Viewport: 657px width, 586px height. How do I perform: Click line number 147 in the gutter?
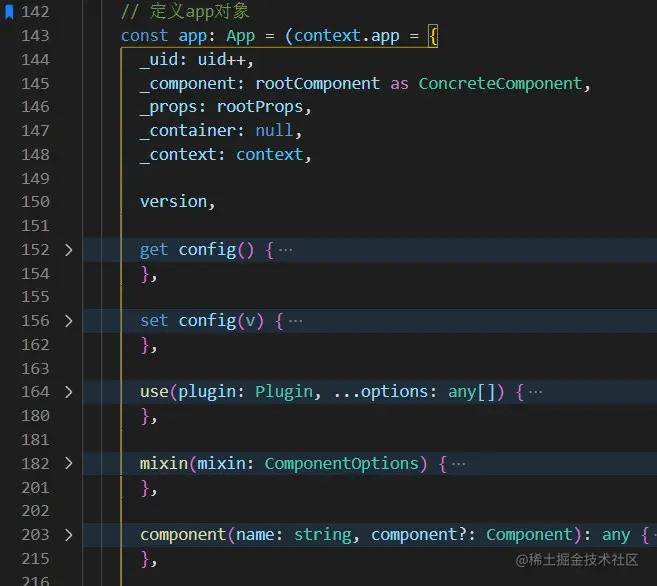[35, 131]
